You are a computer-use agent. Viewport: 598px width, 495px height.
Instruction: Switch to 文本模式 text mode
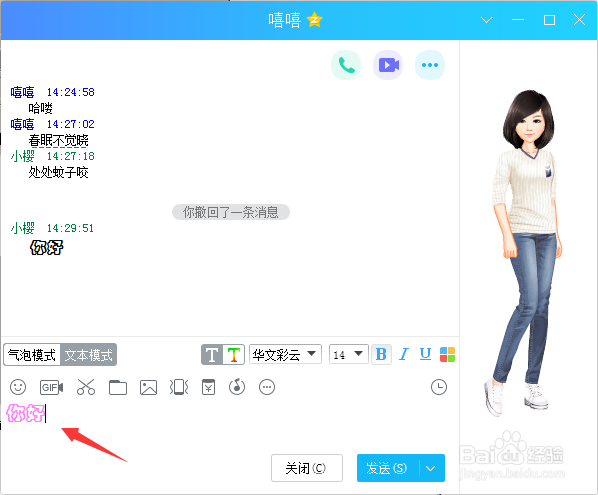click(x=88, y=355)
